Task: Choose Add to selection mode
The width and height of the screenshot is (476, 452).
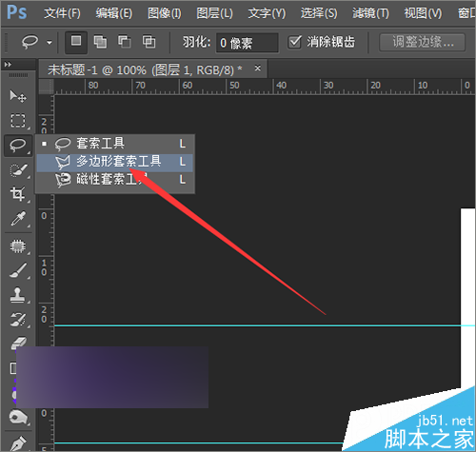Action: (x=100, y=42)
